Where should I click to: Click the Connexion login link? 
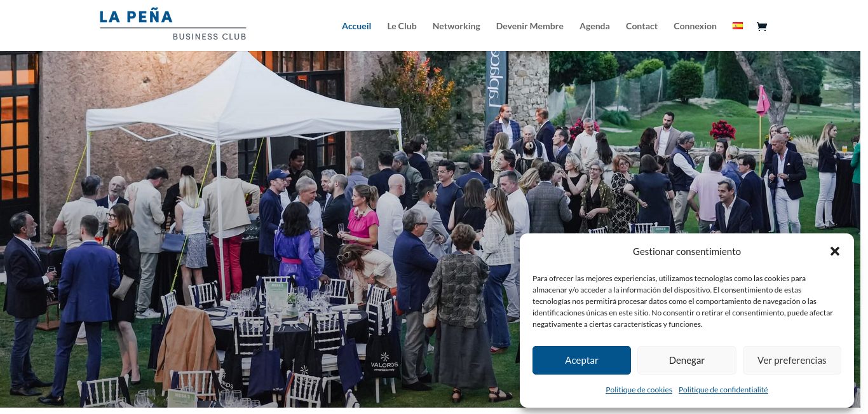click(x=695, y=26)
